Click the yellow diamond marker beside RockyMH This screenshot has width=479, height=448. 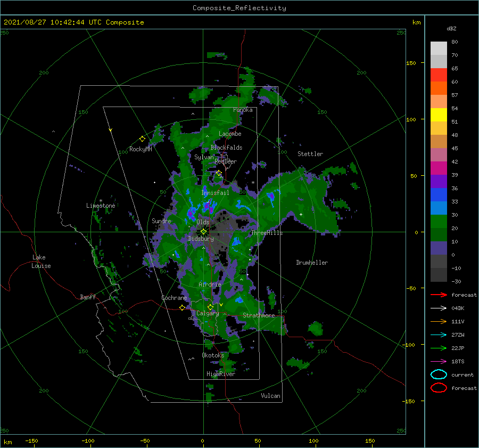coord(142,139)
